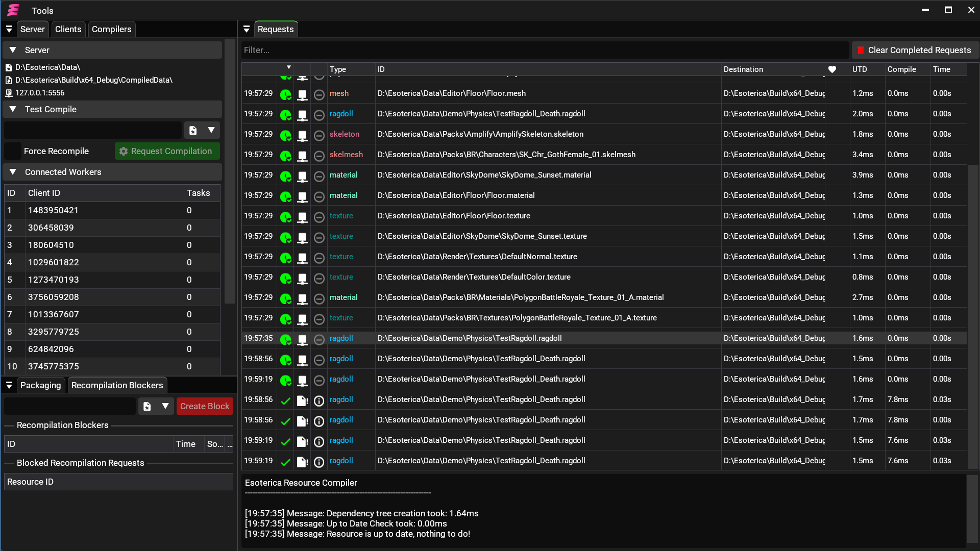Select worker row with Client ID 3756059208
Screen dimensions: 980x551
(x=112, y=297)
